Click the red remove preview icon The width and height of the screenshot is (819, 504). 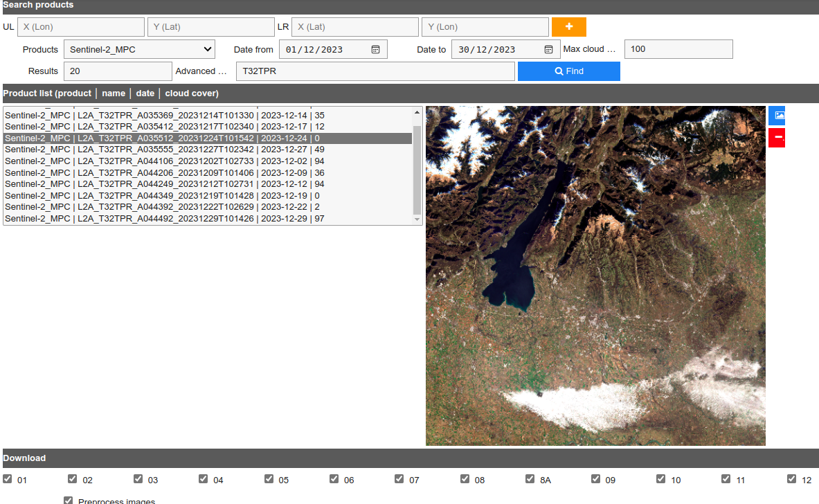point(776,138)
